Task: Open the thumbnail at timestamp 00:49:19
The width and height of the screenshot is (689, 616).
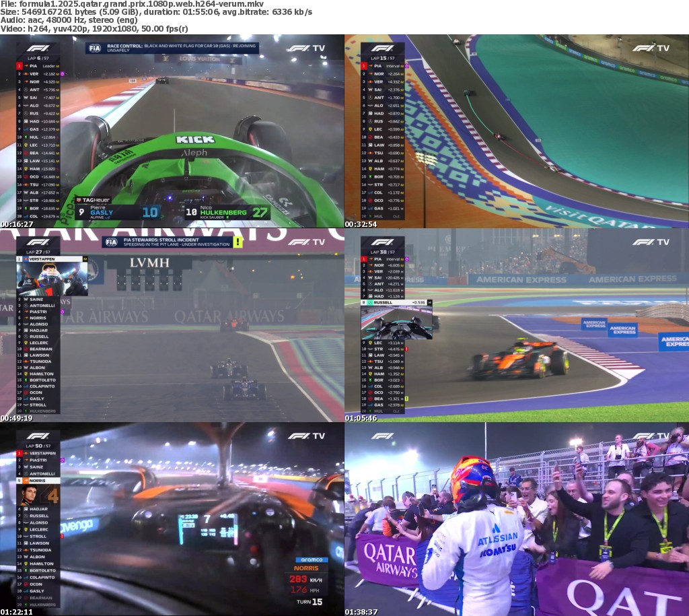Action: (172, 325)
